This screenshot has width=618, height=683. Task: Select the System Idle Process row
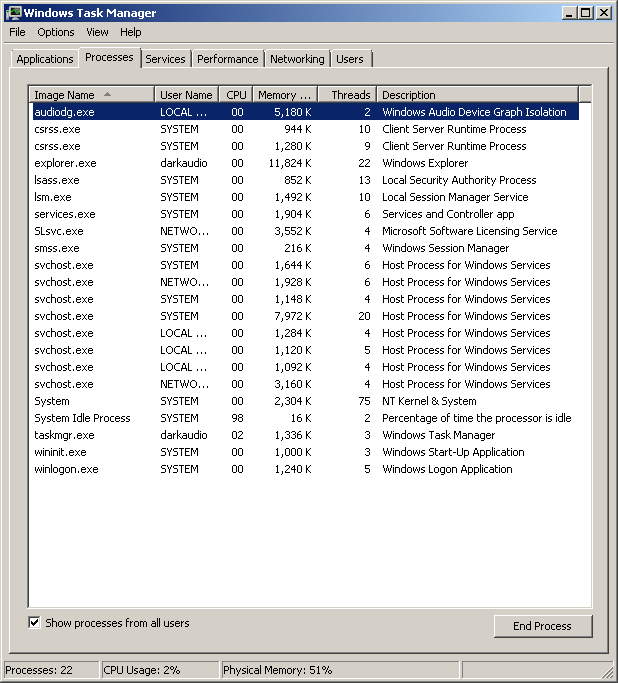pyautogui.click(x=306, y=418)
